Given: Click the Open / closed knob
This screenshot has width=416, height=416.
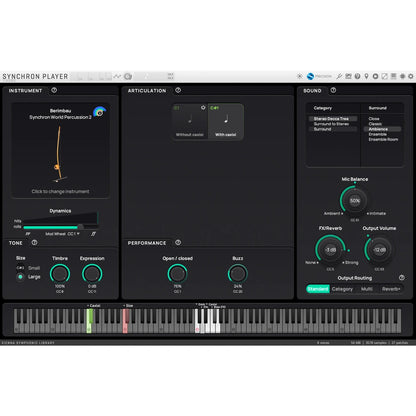Looking at the screenshot, I should [177, 274].
